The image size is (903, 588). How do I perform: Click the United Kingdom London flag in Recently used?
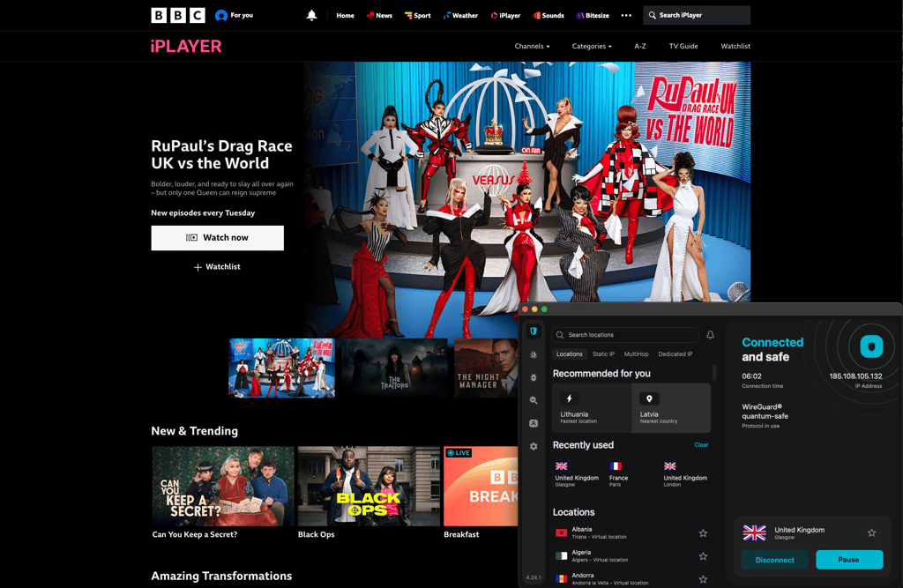click(x=670, y=466)
